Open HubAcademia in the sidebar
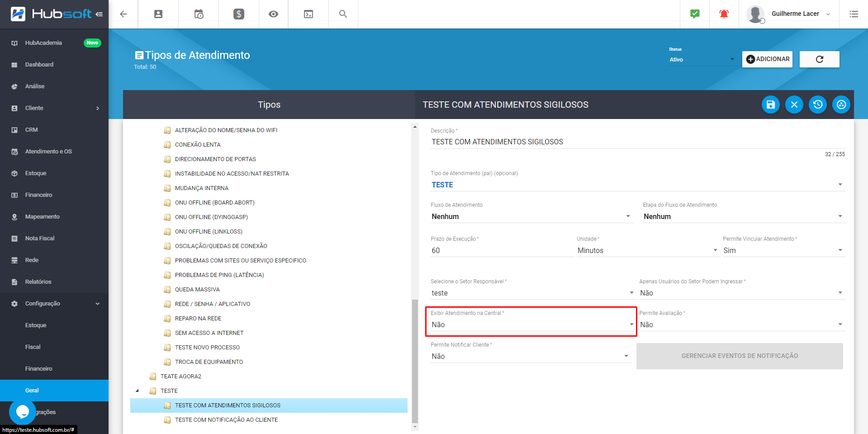This screenshot has width=868, height=434. pyautogui.click(x=54, y=43)
